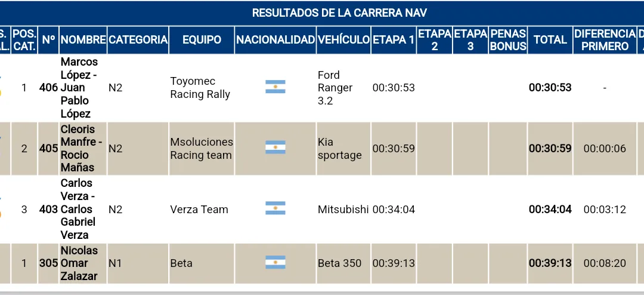Click the CATEGORIA column header
This screenshot has width=644, height=295.
click(138, 40)
